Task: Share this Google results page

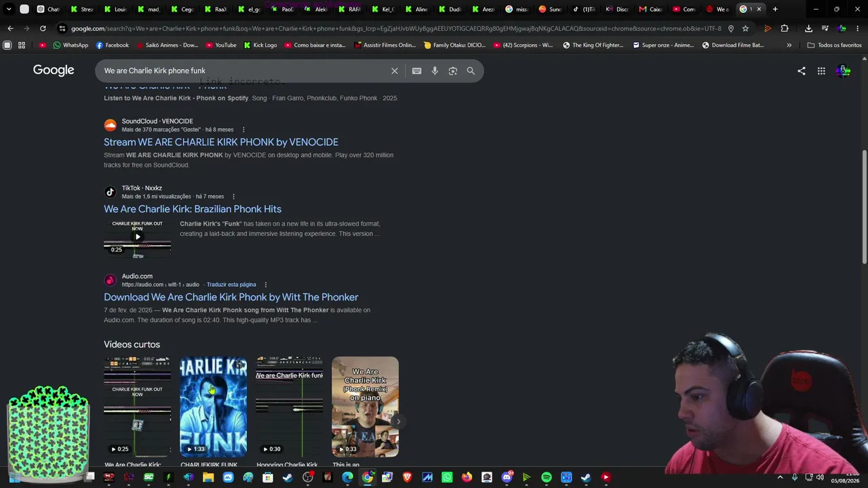Action: tap(802, 70)
